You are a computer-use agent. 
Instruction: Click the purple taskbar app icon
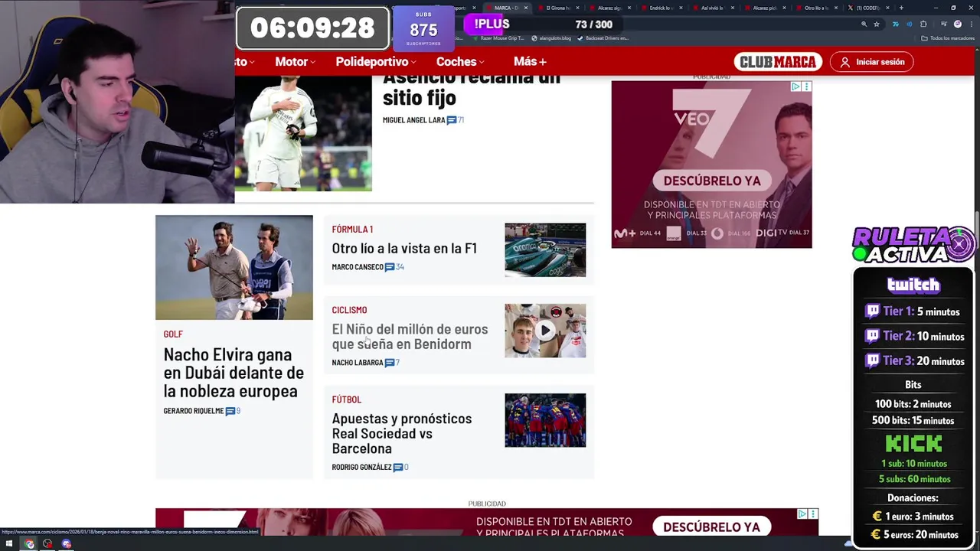pyautogui.click(x=66, y=544)
